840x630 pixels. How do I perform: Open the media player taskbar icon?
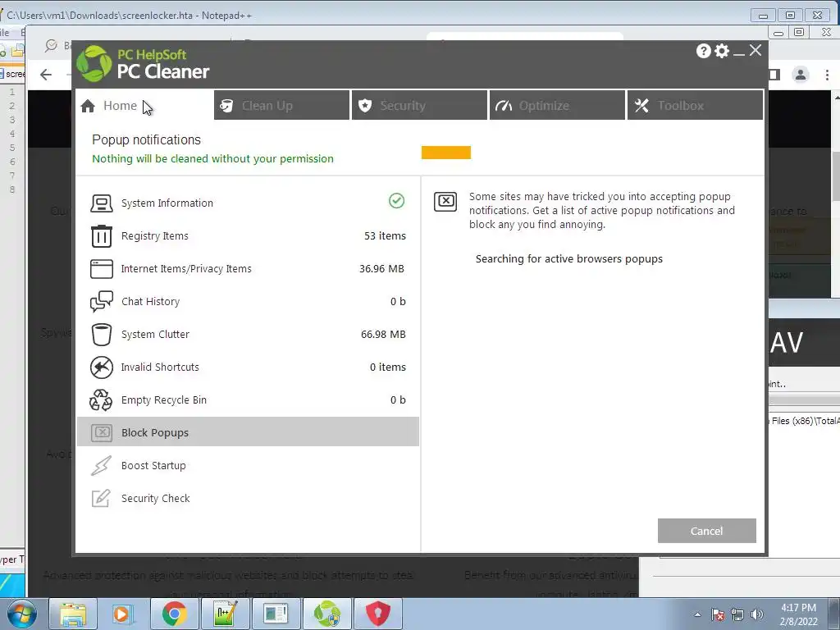(124, 614)
